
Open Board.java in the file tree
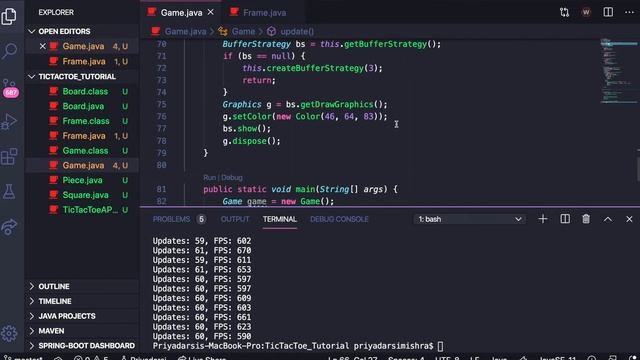click(x=82, y=106)
